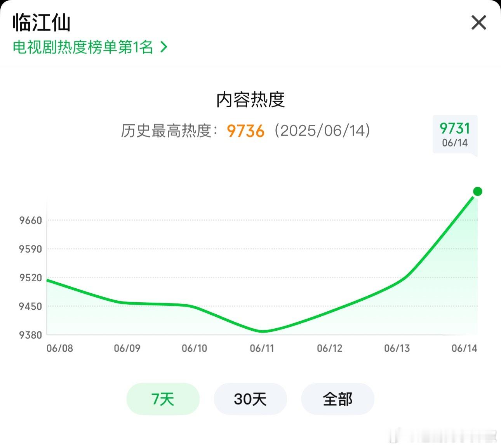
Task: Select the 内容热度 heading
Action: pyautogui.click(x=250, y=100)
